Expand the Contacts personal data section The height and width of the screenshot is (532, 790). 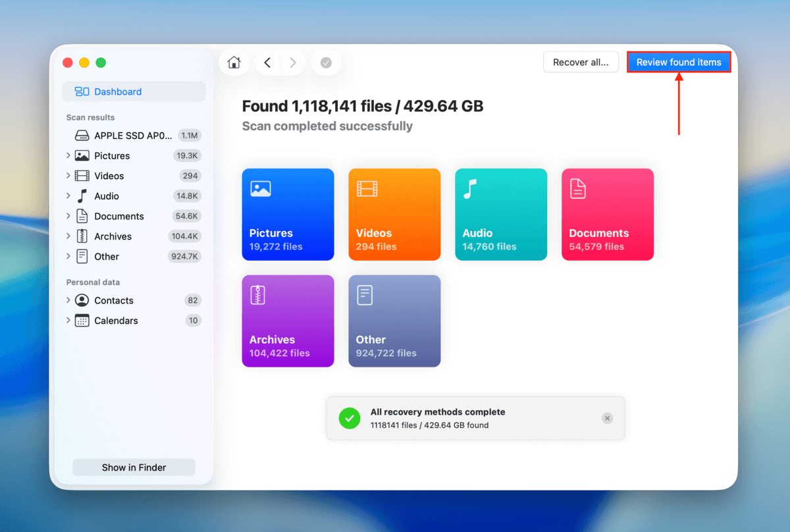pos(68,300)
